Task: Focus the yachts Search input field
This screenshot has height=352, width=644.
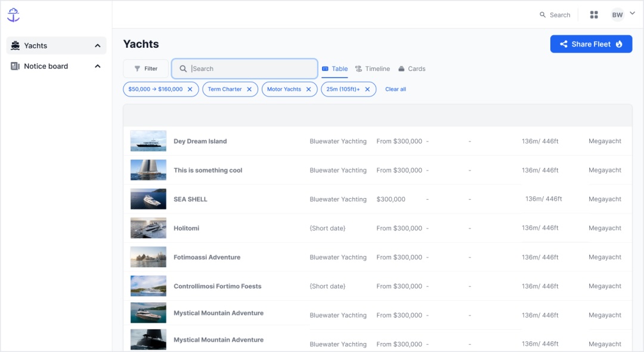Action: (x=250, y=69)
